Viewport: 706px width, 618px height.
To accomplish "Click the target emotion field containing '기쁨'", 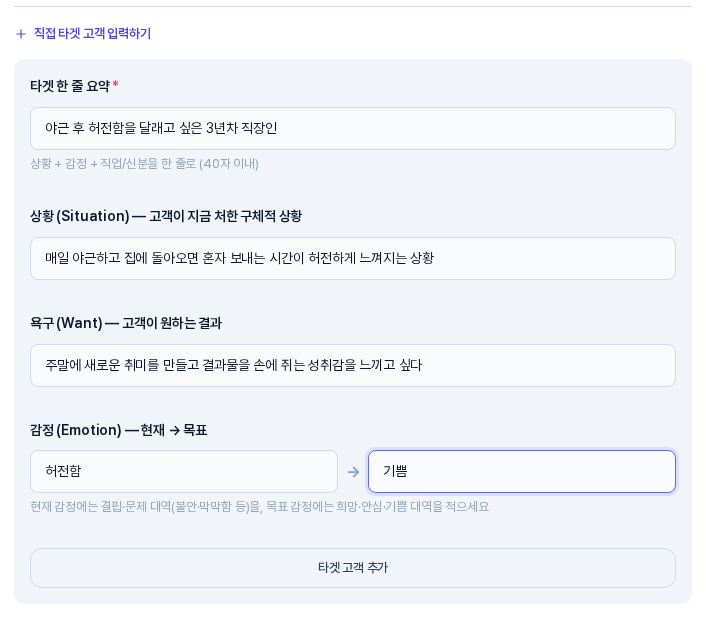I will 522,471.
